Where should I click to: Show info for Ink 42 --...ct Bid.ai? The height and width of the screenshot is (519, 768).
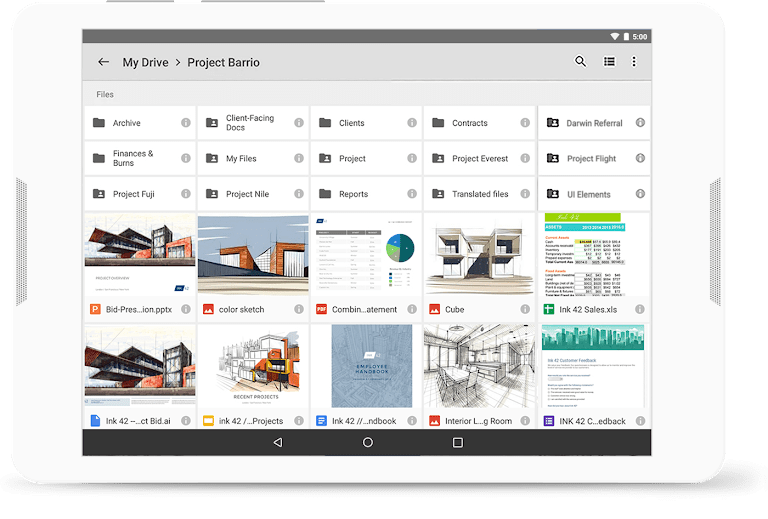[x=186, y=421]
